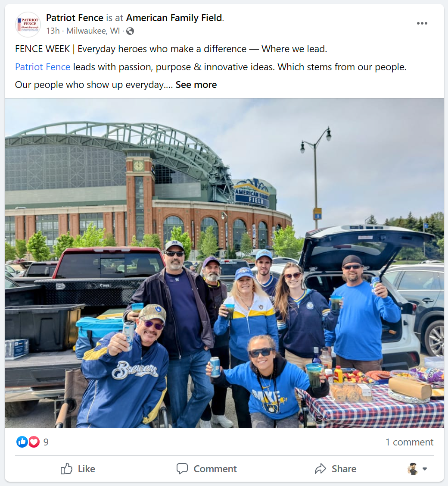448x486 pixels.
Task: Click the Share arrow icon
Action: pos(320,469)
